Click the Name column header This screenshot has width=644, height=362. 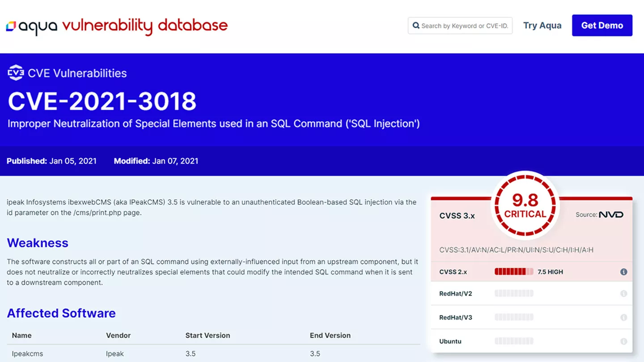[x=22, y=335]
